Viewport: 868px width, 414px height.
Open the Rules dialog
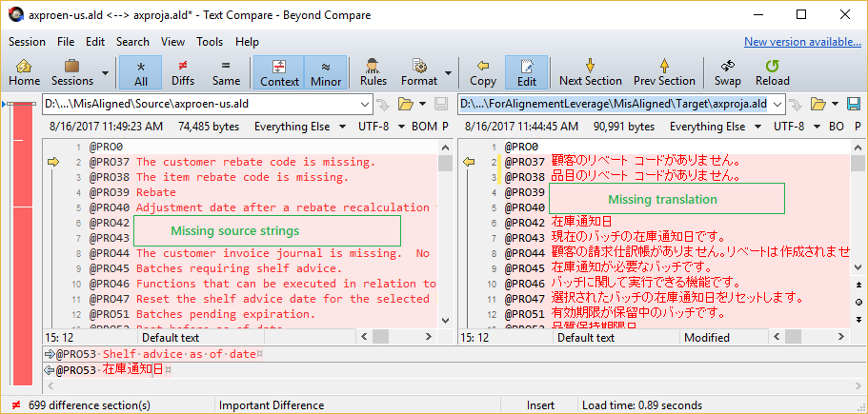[373, 72]
